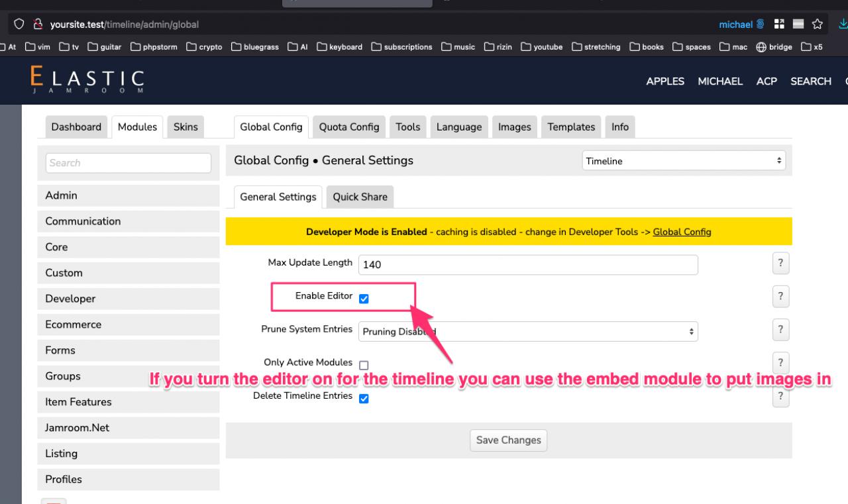
Task: Follow the Global Config link in yellow banner
Action: (682, 232)
